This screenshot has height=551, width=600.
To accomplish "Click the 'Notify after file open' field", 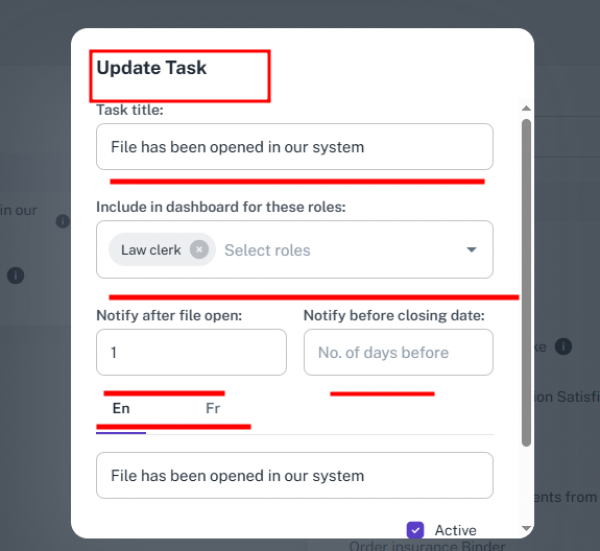I will click(191, 352).
